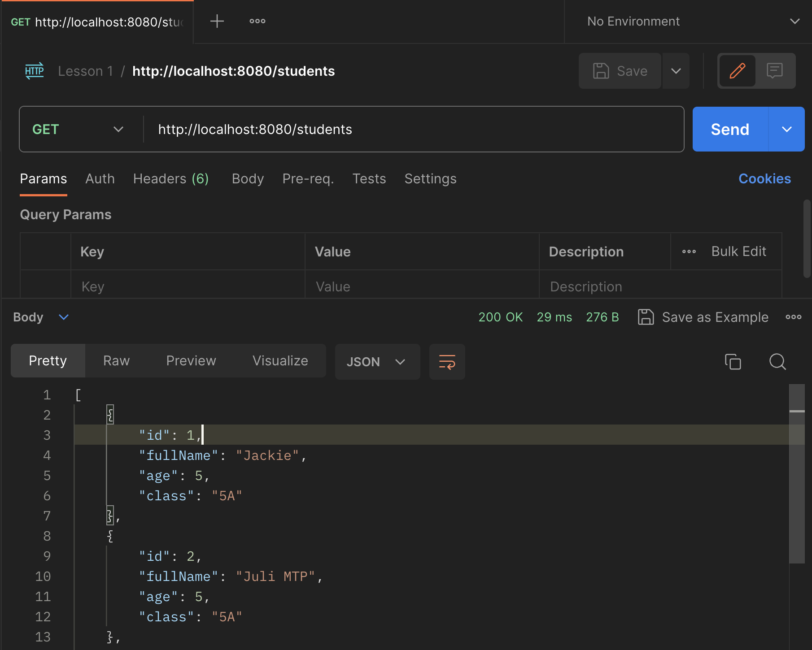Search the response with magnifier icon
Viewport: 812px width, 650px height.
(777, 361)
